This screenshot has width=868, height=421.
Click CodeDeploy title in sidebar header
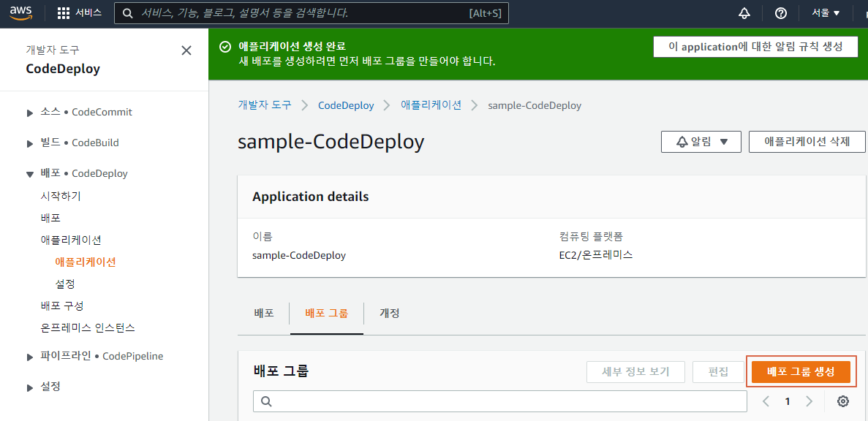[63, 69]
